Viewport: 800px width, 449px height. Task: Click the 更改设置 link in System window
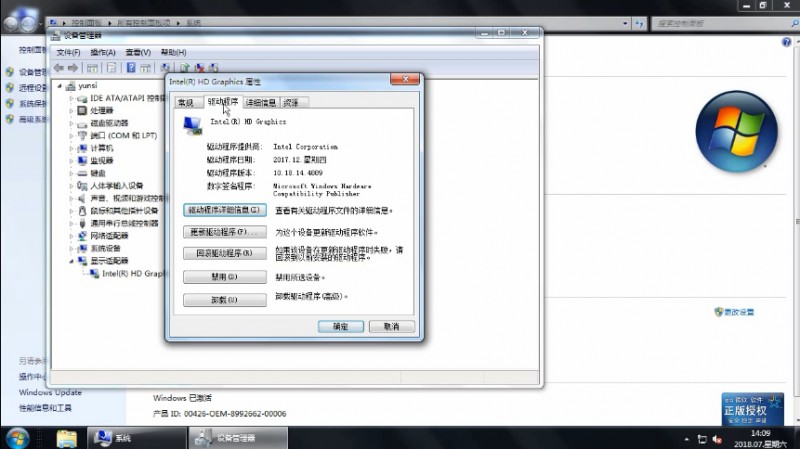click(x=739, y=312)
